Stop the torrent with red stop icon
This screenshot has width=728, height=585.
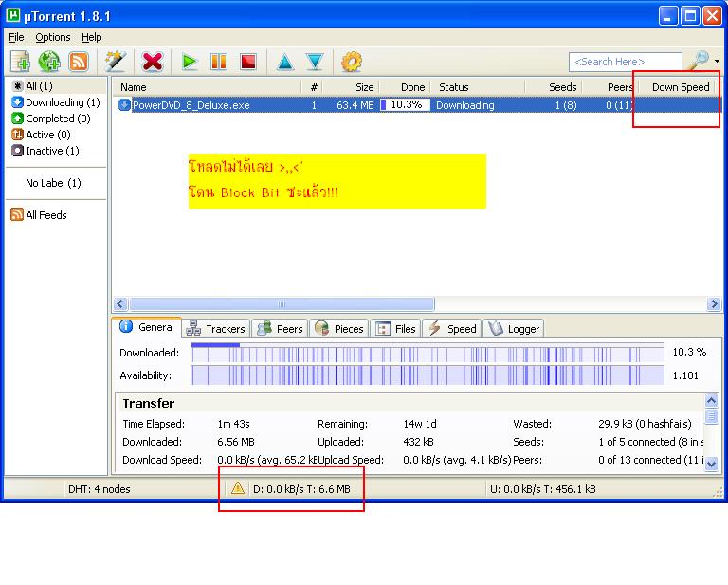(248, 62)
